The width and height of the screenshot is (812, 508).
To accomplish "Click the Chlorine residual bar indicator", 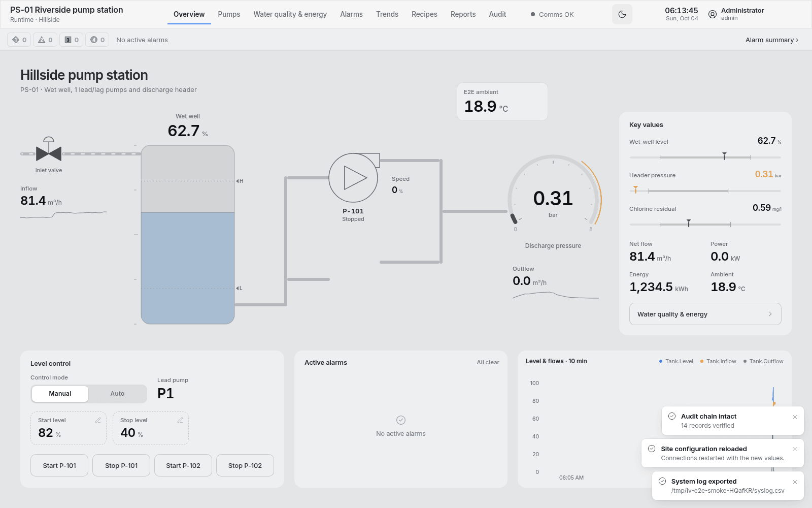I will point(705,224).
